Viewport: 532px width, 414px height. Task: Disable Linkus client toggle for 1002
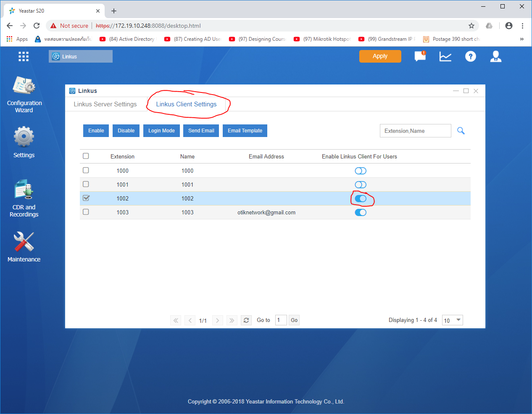(x=361, y=198)
